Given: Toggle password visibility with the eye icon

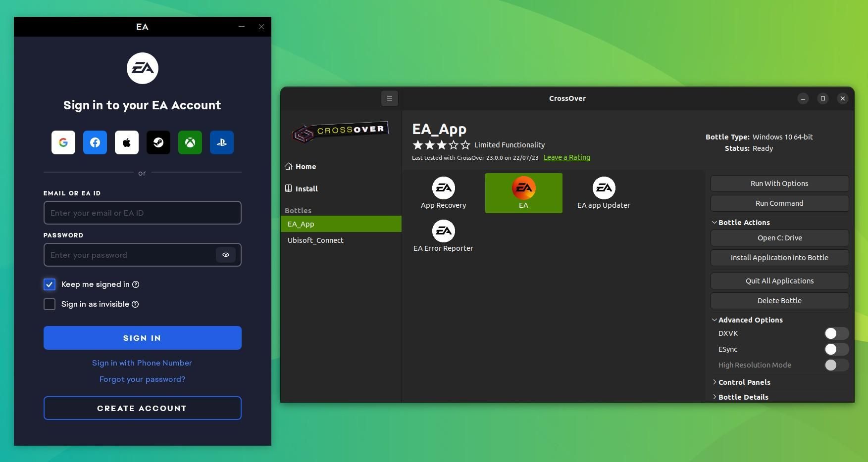Looking at the screenshot, I should (226, 255).
